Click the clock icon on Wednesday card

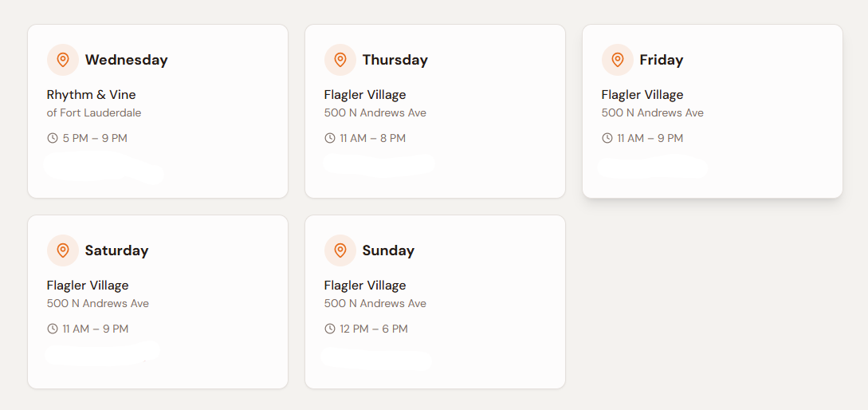[53, 138]
